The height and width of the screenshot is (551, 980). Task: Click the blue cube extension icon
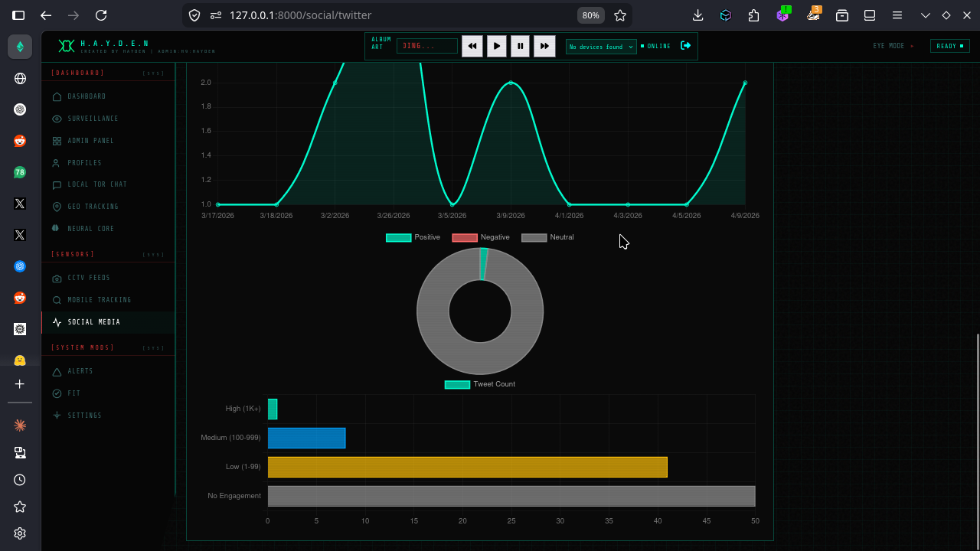coord(726,15)
